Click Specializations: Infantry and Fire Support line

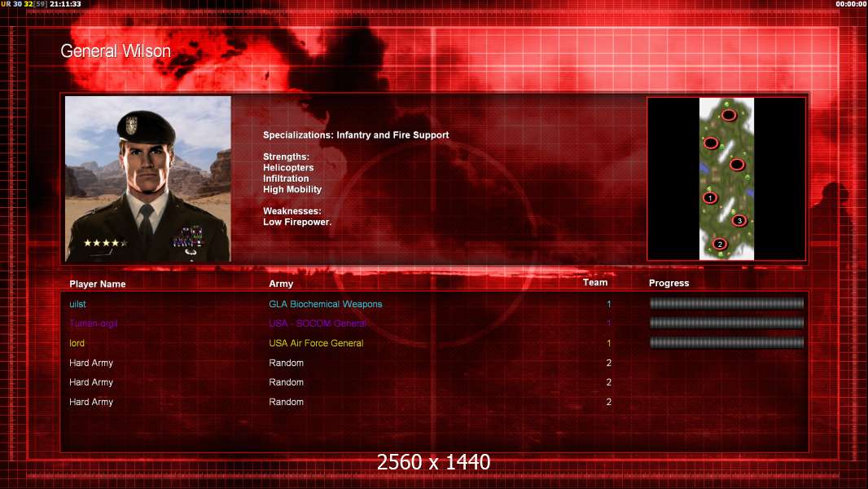click(x=356, y=135)
